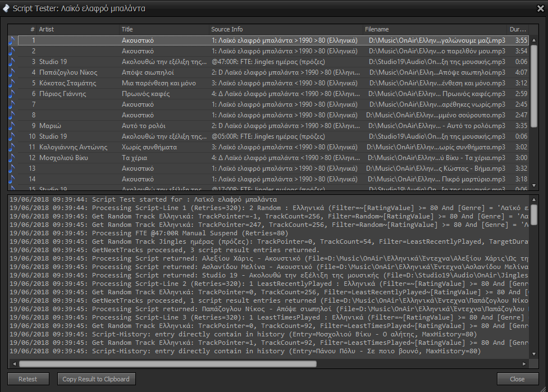Click music note icon beside Μαριώ

point(12,126)
